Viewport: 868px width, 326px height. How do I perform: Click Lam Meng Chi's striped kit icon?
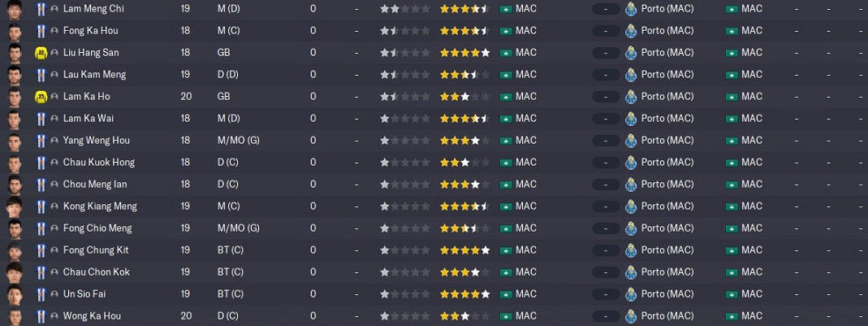41,9
